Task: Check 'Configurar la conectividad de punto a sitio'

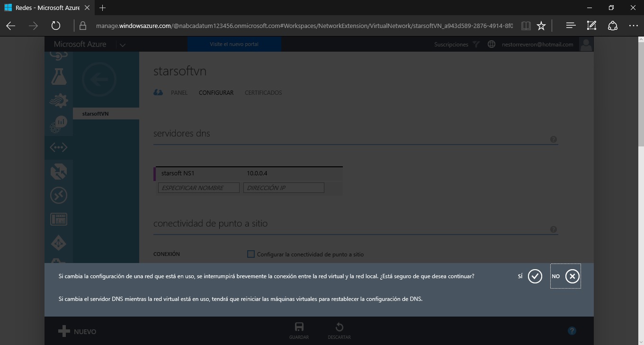Action: pyautogui.click(x=251, y=254)
